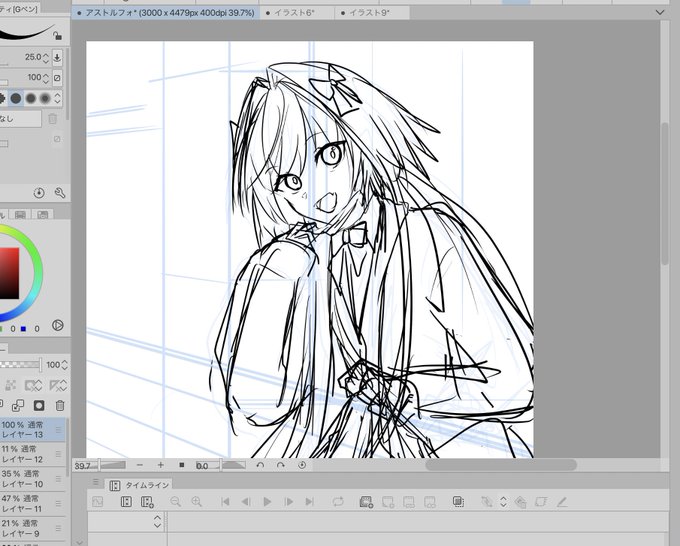Select the medium anti-aliasing dot
The height and width of the screenshot is (546, 680).
30,98
